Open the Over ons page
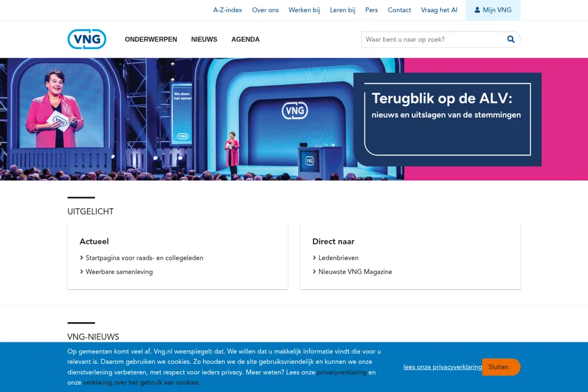Screen dimensions: 588x392 point(265,10)
